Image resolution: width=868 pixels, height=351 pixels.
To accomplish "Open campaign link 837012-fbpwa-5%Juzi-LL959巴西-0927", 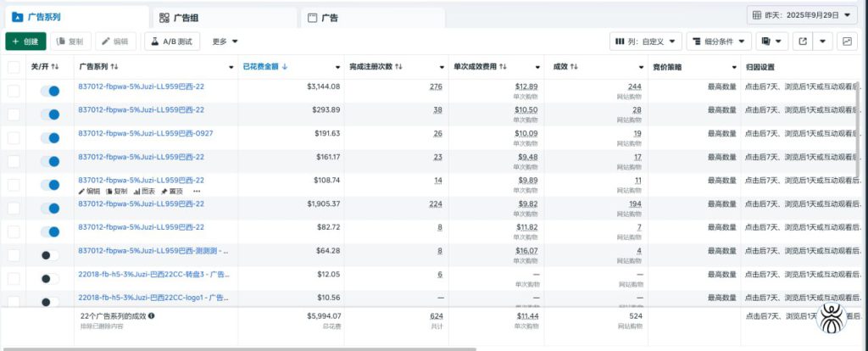I will point(146,133).
